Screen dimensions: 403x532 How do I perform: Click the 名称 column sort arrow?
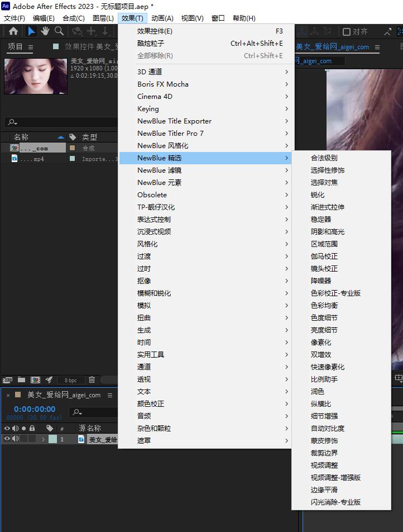tap(61, 137)
